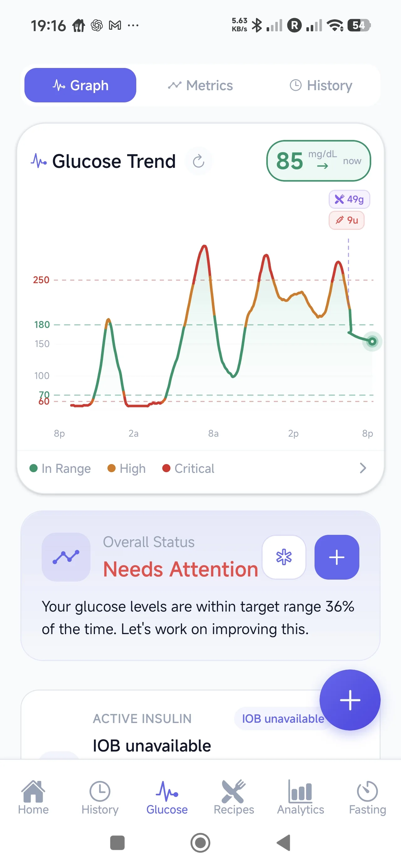Tap the plus button in Overall Status card
The height and width of the screenshot is (868, 401).
[x=336, y=557]
